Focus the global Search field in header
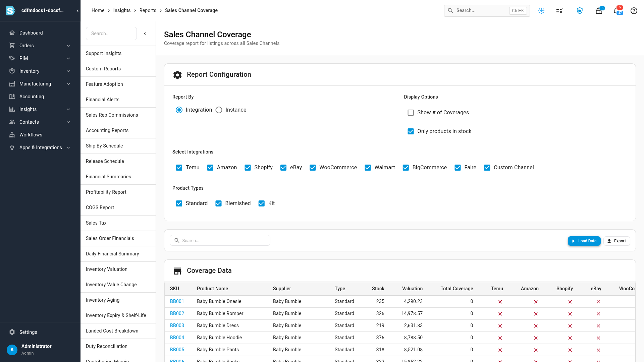This screenshot has height=362, width=644. pyautogui.click(x=487, y=11)
